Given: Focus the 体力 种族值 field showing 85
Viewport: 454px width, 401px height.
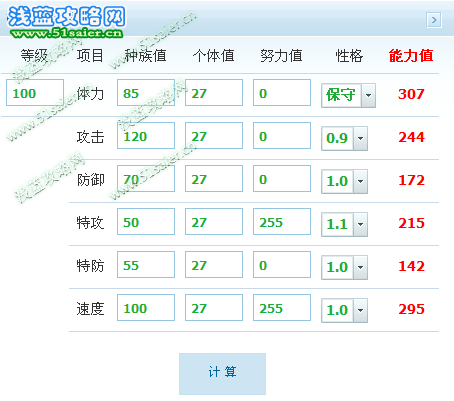Looking at the screenshot, I should click(146, 93).
